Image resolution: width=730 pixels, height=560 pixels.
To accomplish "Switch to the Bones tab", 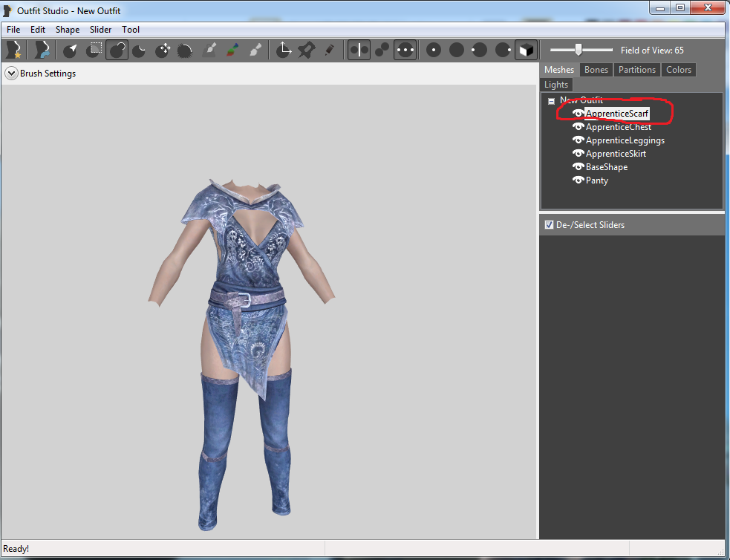I will 596,70.
